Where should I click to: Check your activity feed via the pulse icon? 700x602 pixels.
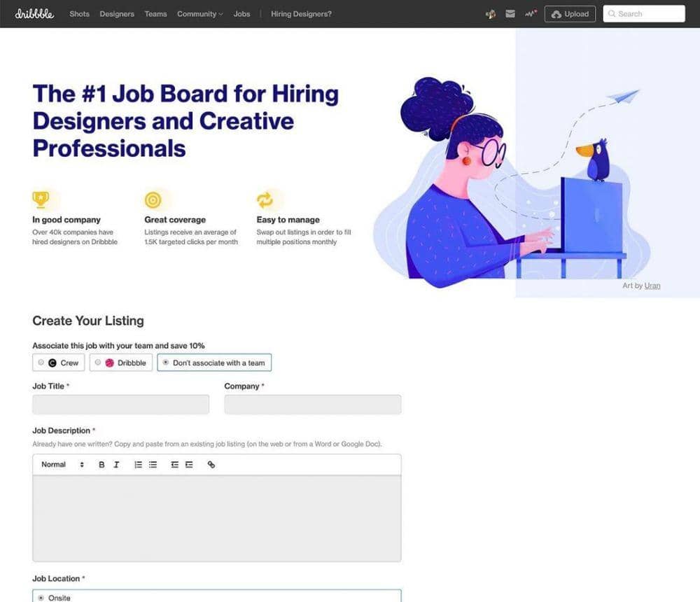pos(530,13)
